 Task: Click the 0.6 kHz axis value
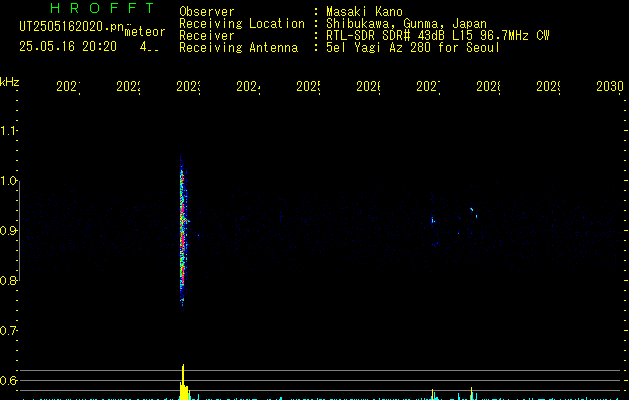(8, 380)
